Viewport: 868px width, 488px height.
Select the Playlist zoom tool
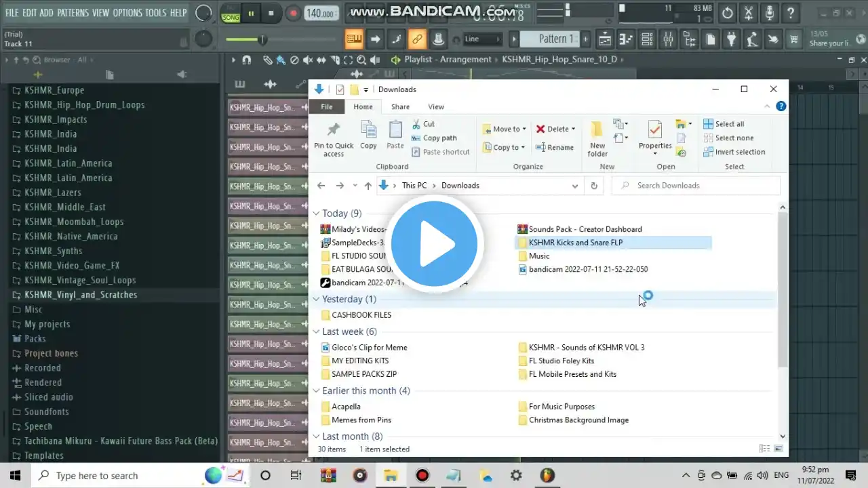[x=361, y=60]
